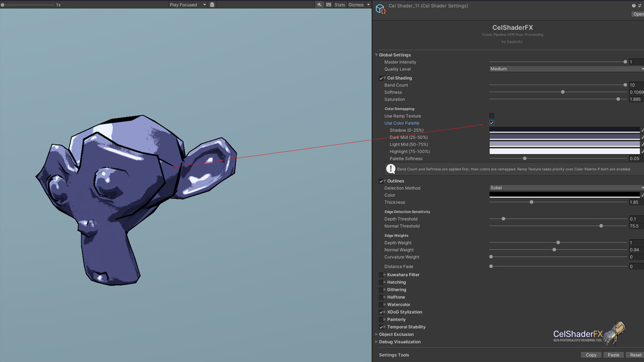644x362 pixels.
Task: Click the Softness slider handle
Action: 562,92
